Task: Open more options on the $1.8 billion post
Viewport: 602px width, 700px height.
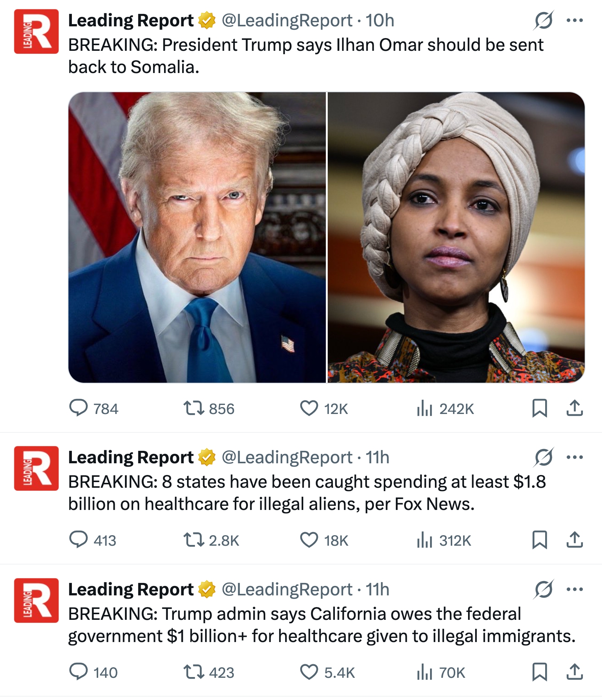Action: tap(575, 457)
